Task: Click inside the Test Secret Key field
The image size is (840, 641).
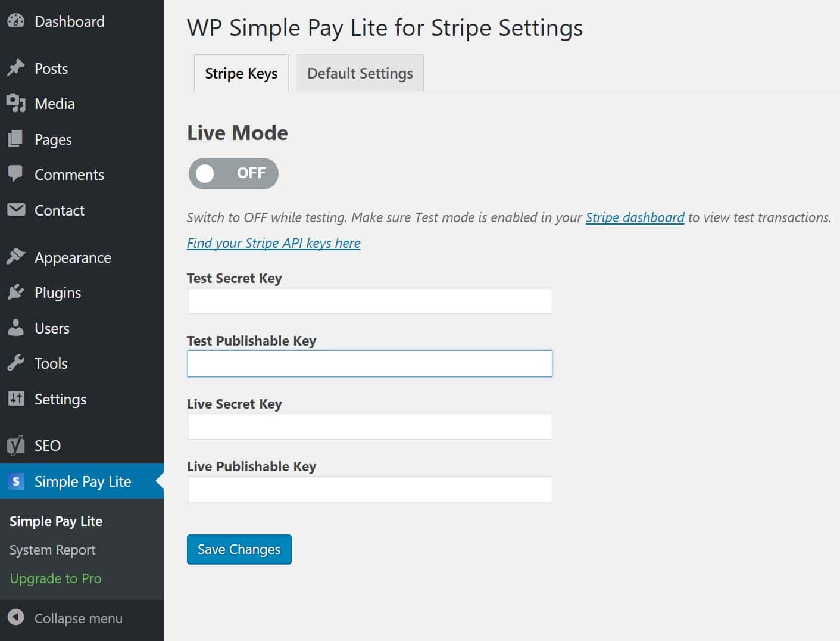Action: 369,301
